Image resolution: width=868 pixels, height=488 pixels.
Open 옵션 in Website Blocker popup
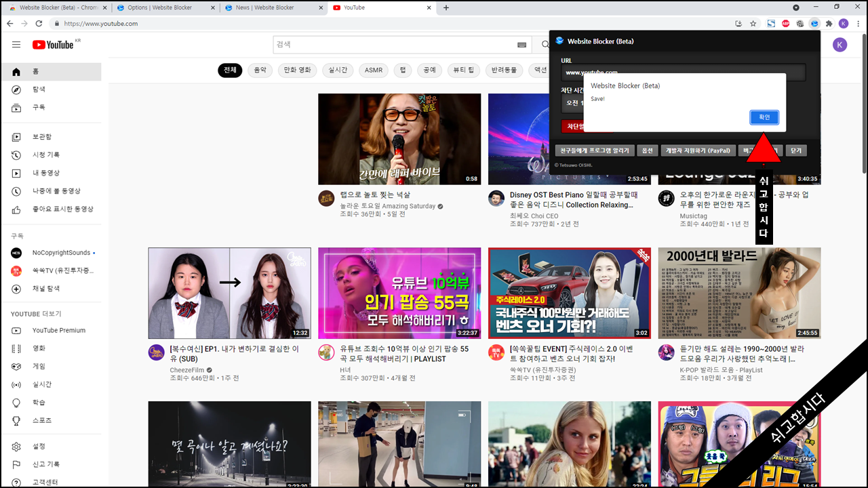(x=648, y=150)
